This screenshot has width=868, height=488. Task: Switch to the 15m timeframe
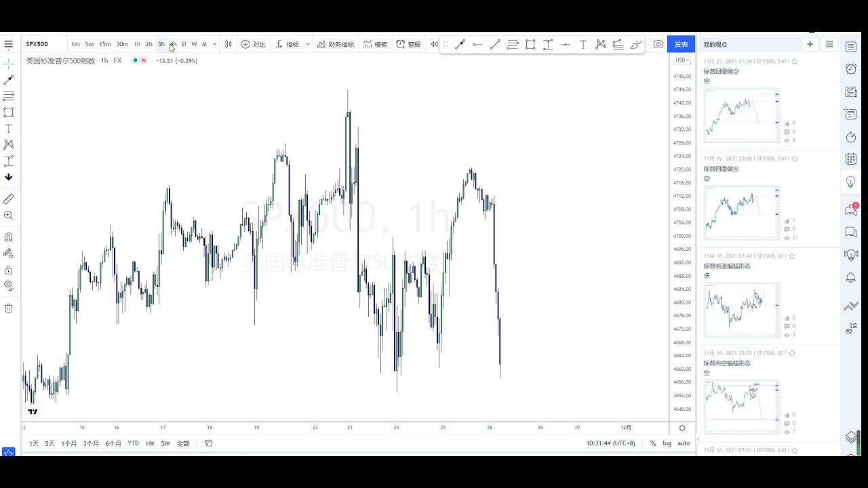point(105,44)
